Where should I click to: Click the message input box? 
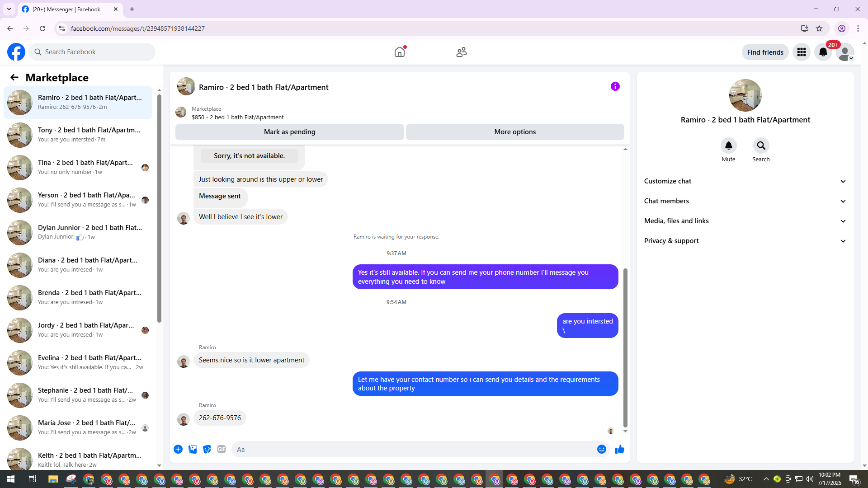(x=414, y=449)
